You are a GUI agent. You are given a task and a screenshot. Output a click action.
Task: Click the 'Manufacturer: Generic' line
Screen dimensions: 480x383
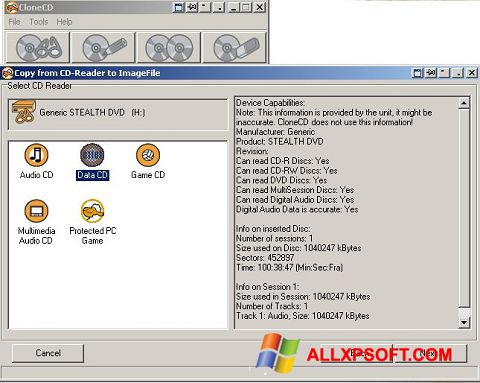point(275,132)
